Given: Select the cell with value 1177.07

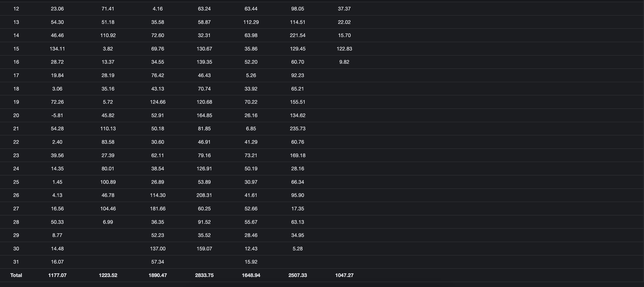Looking at the screenshot, I should point(57,275).
